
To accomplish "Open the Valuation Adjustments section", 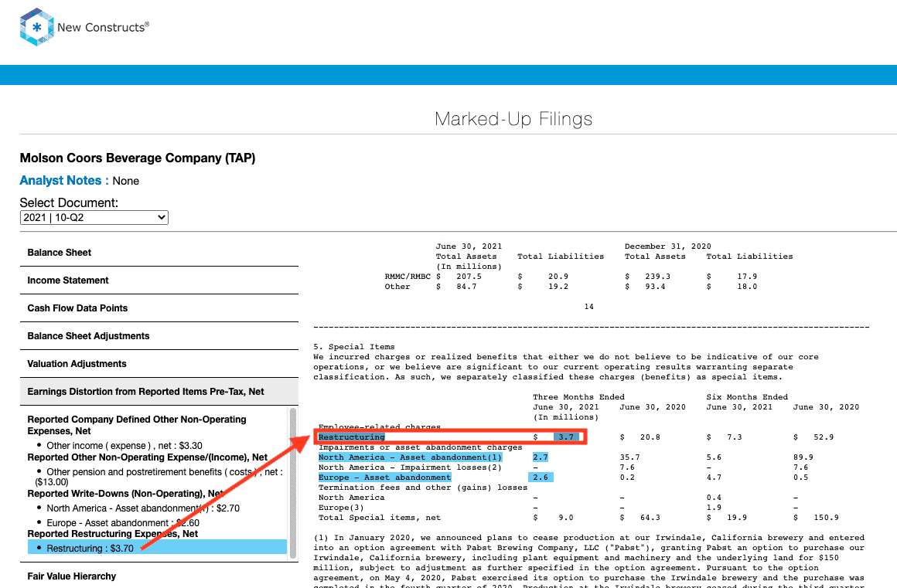I will point(159,364).
